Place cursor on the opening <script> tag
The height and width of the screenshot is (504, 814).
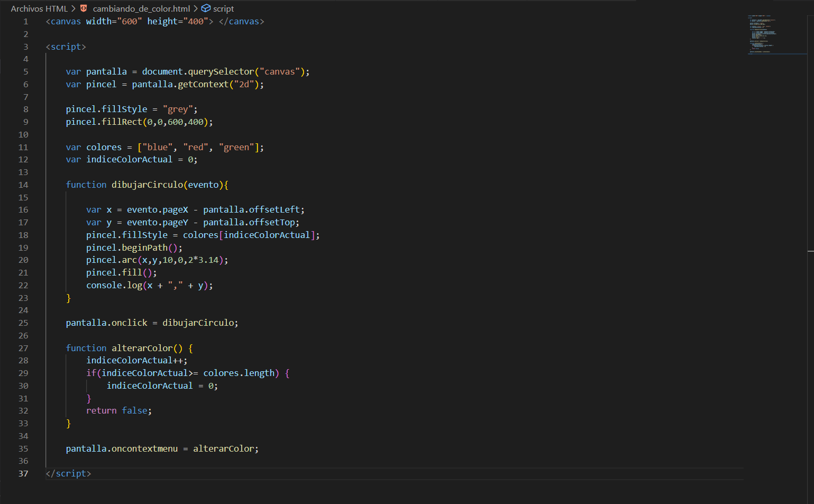66,47
